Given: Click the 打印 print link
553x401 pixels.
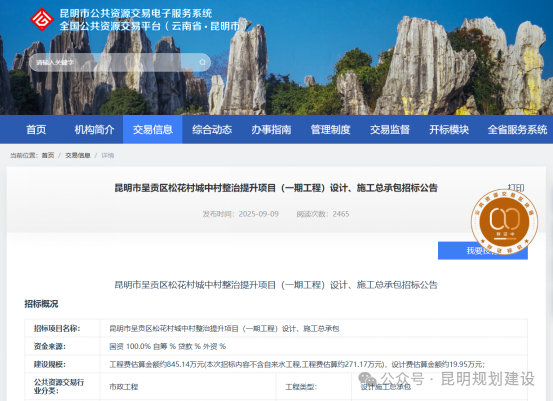Looking at the screenshot, I should 516,188.
